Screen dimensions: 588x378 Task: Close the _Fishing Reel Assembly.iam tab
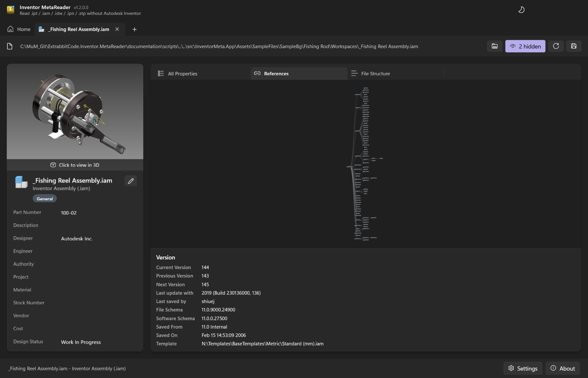pos(117,29)
